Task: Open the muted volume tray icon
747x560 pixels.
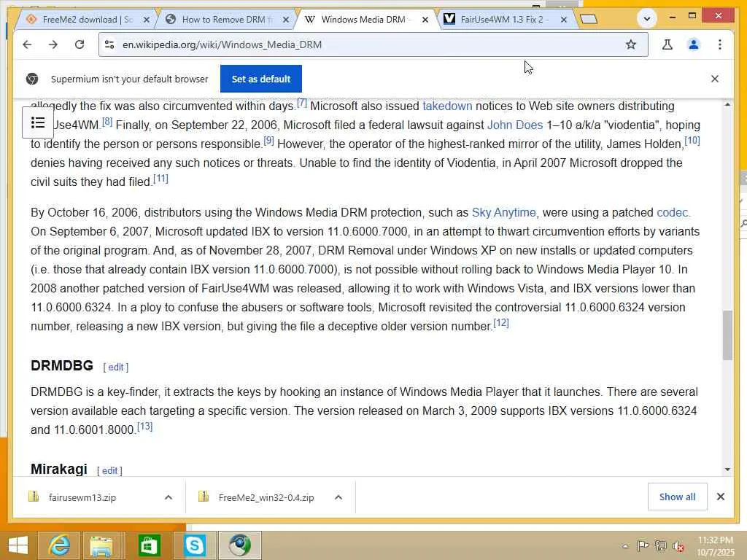Action: [678, 545]
